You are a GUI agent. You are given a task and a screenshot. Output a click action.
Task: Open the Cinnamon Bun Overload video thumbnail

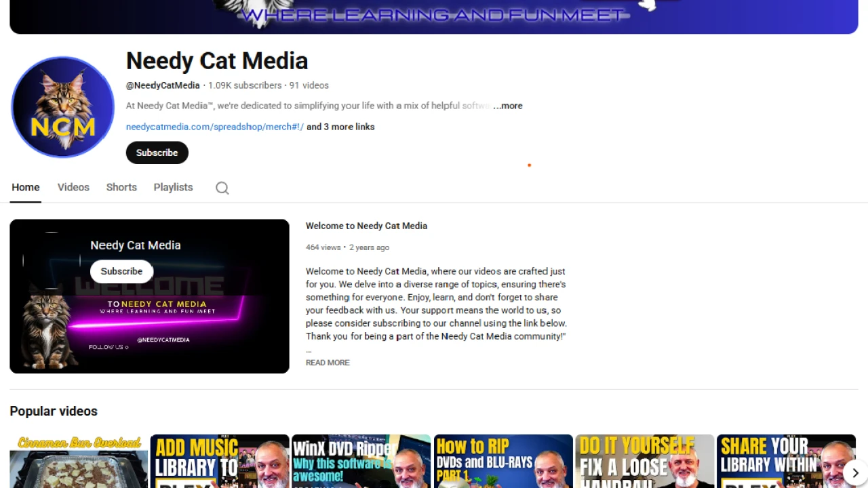point(79,462)
